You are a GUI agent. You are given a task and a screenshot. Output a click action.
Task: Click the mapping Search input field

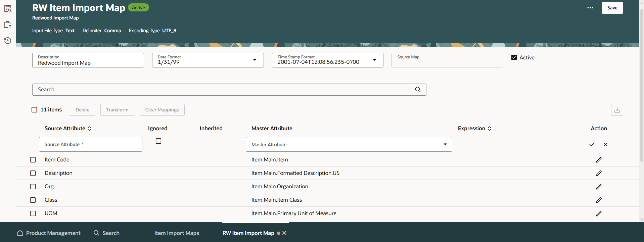[x=229, y=90]
